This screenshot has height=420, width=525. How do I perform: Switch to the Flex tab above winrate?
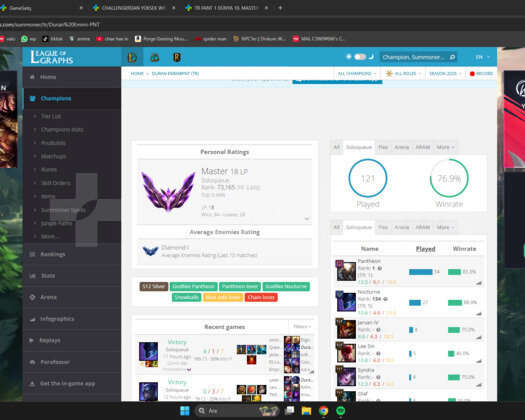(383, 147)
